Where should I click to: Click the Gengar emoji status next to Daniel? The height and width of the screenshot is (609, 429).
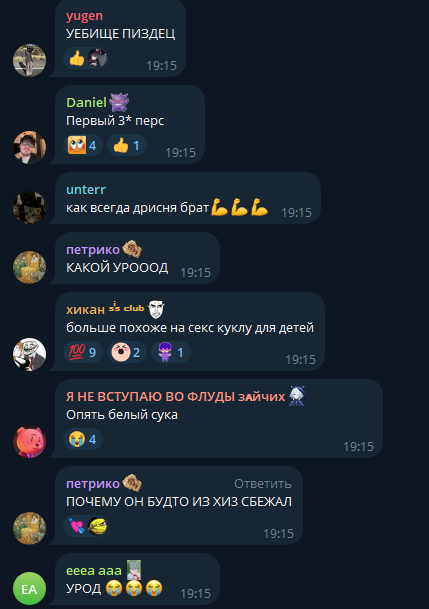(x=119, y=103)
